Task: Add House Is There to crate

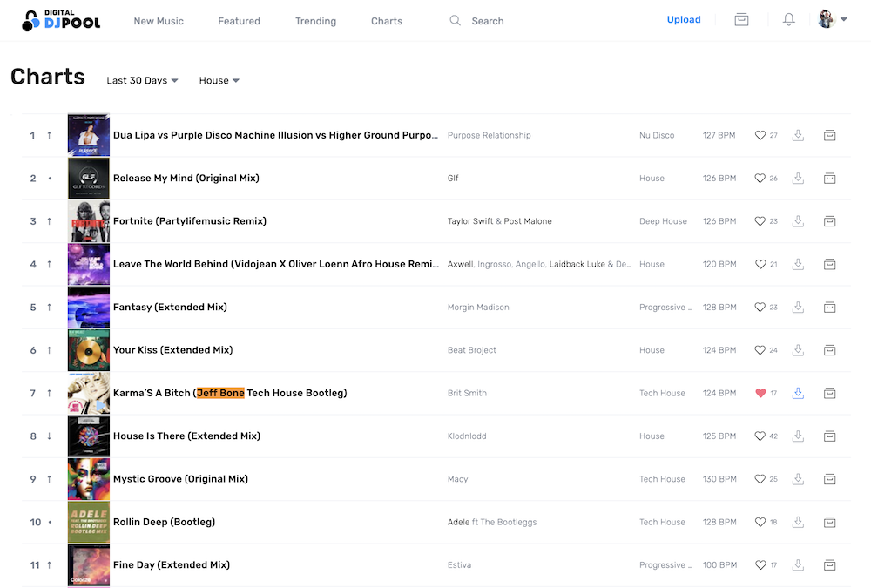Action: (829, 436)
